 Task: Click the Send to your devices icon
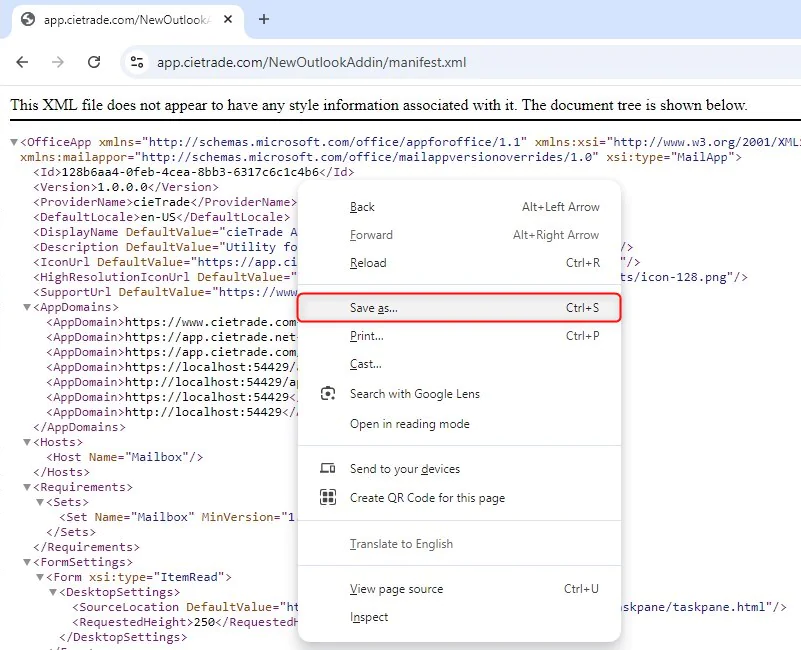pyautogui.click(x=327, y=469)
